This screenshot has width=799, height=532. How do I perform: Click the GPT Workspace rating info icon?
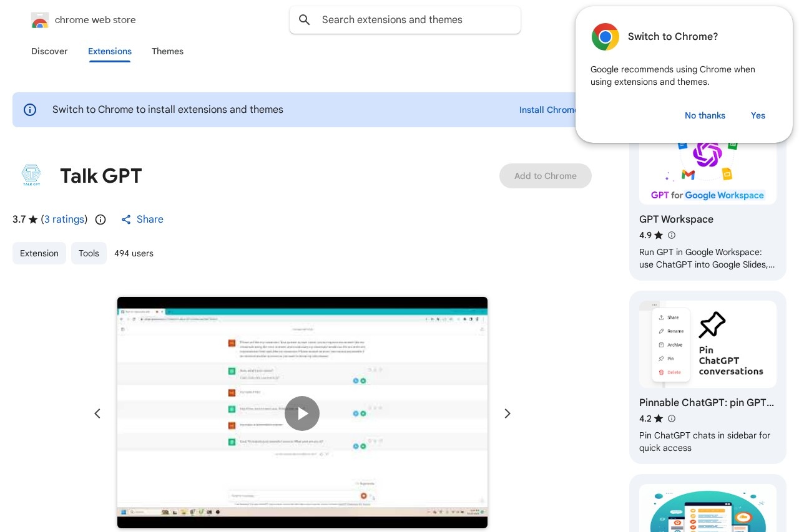pos(672,235)
